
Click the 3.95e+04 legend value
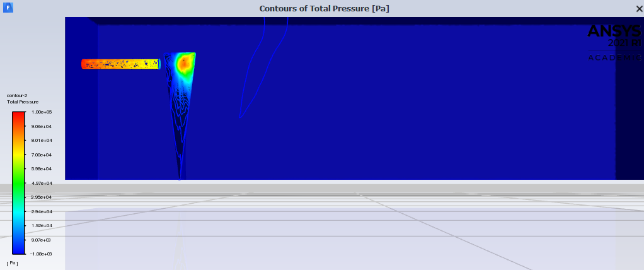click(x=42, y=197)
